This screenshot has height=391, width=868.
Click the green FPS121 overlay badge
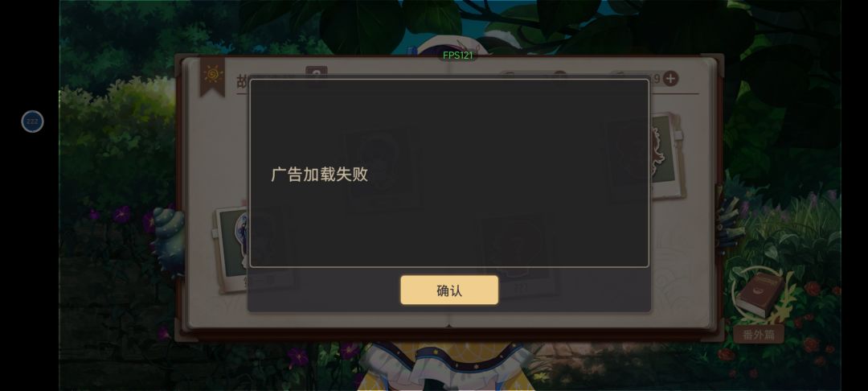tap(458, 56)
